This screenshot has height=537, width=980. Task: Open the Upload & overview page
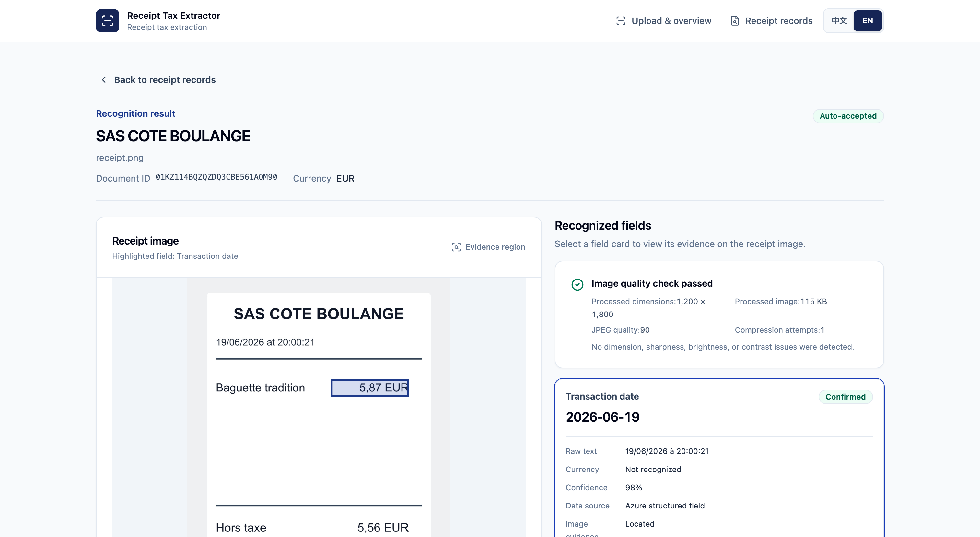click(663, 21)
